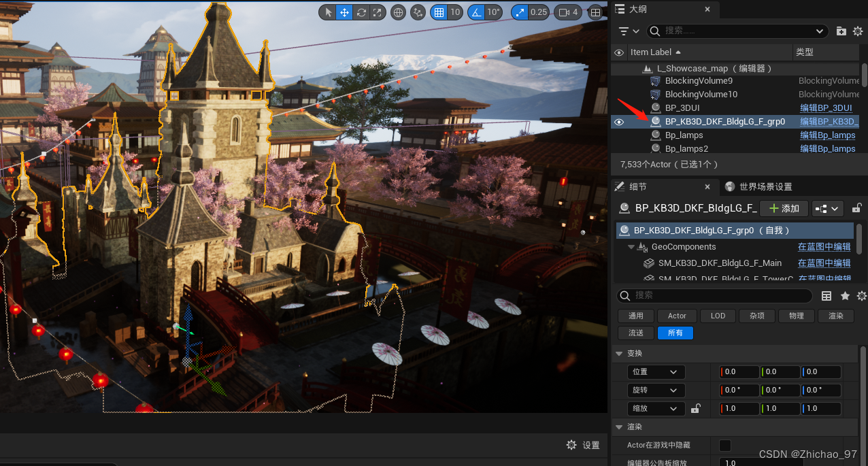Toggle scale snapping icon

pos(520,12)
